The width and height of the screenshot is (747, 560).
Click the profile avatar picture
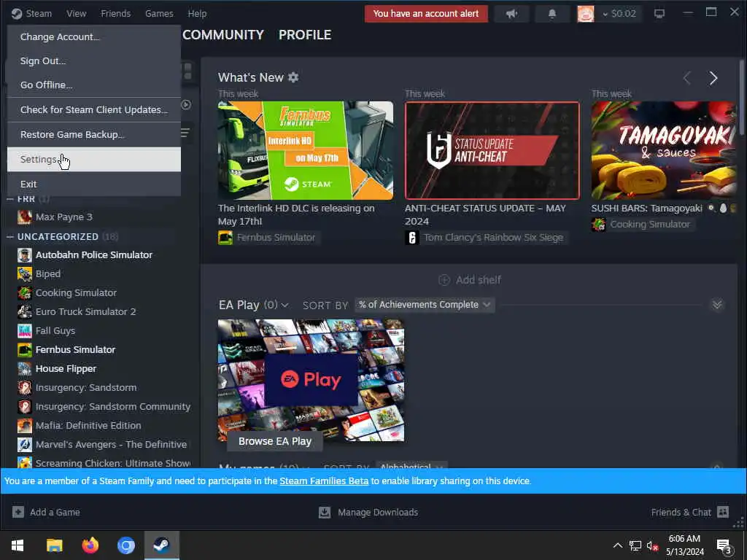pos(586,14)
